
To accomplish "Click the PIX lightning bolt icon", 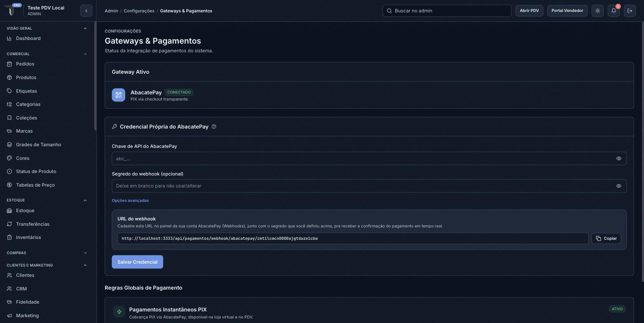I will pos(119,311).
